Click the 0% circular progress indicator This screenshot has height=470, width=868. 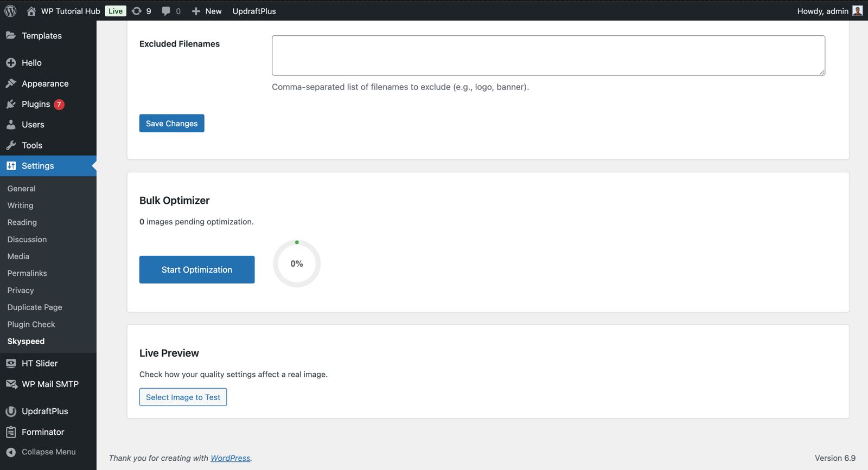tap(297, 263)
